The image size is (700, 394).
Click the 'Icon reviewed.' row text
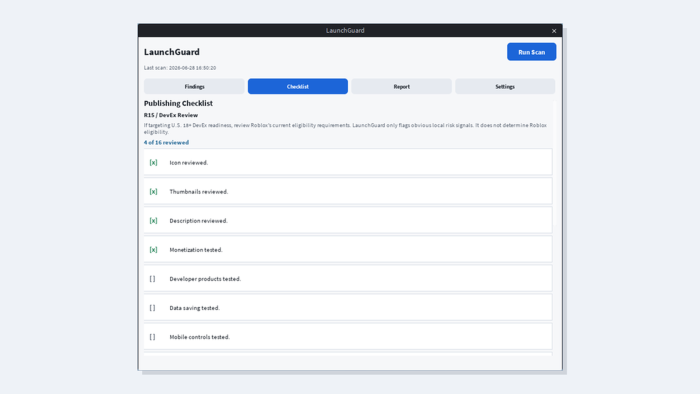coord(188,162)
